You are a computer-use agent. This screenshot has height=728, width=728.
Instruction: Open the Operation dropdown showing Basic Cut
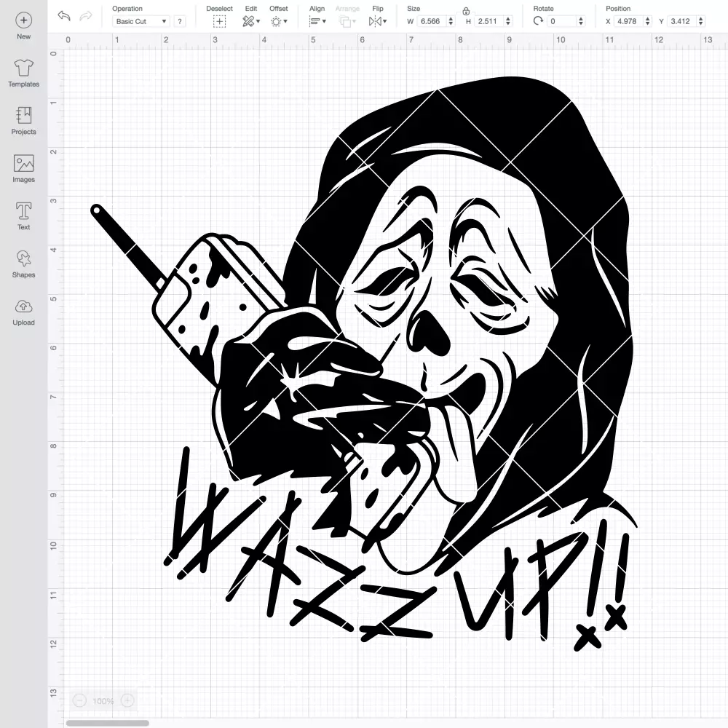[x=141, y=21]
